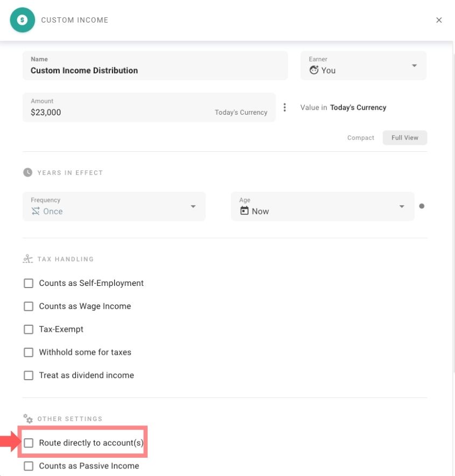Enable Counts as Self-Employment
455x476 pixels.
(x=29, y=283)
